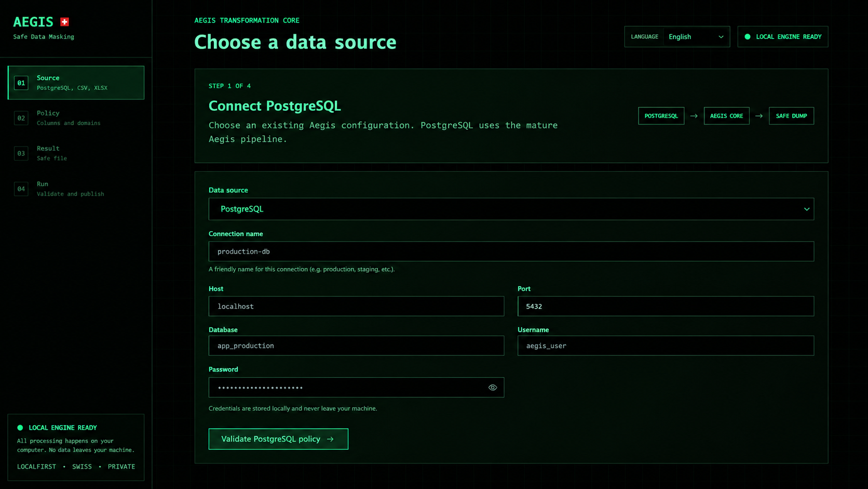Focus the Port input field
The height and width of the screenshot is (489, 868).
(666, 306)
